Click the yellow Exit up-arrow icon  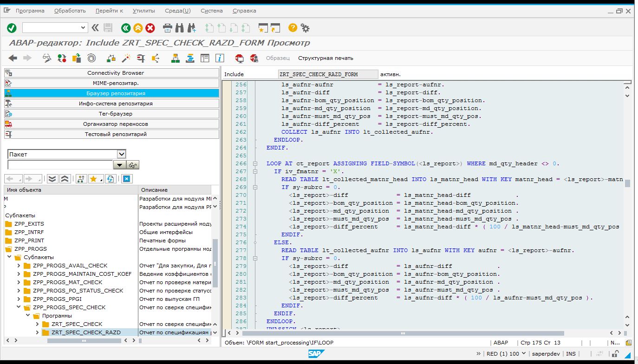click(x=138, y=28)
